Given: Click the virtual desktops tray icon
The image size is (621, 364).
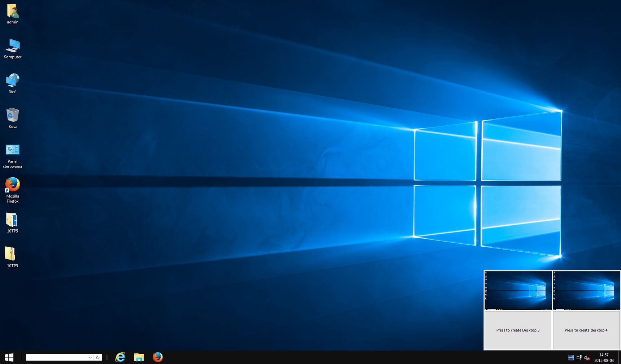Looking at the screenshot, I should (x=571, y=358).
